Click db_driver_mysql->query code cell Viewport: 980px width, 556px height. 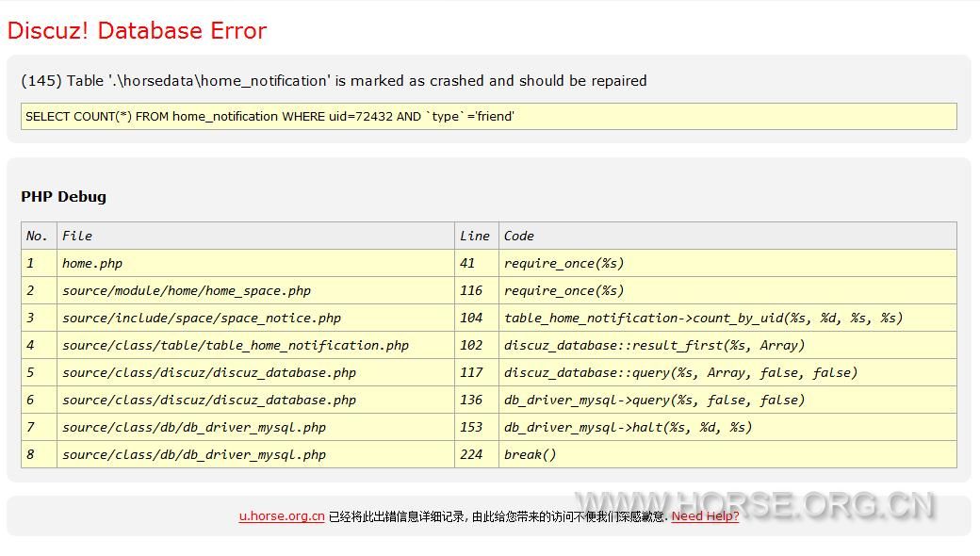pyautogui.click(x=728, y=400)
